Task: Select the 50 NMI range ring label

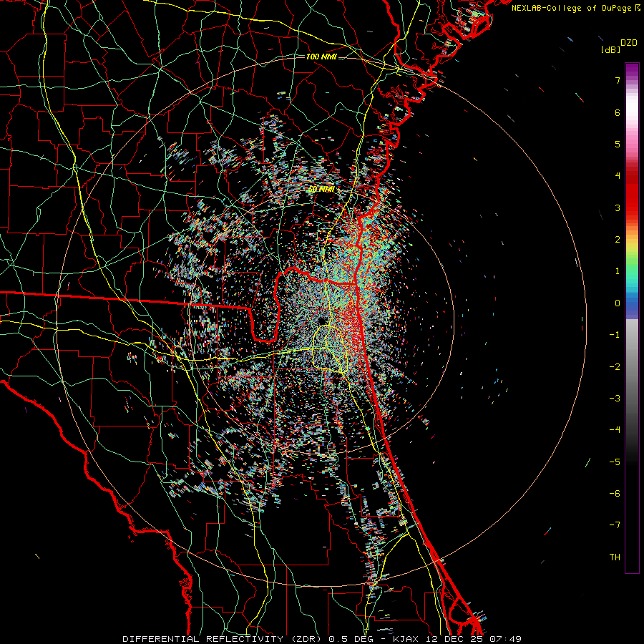Action: (321, 190)
